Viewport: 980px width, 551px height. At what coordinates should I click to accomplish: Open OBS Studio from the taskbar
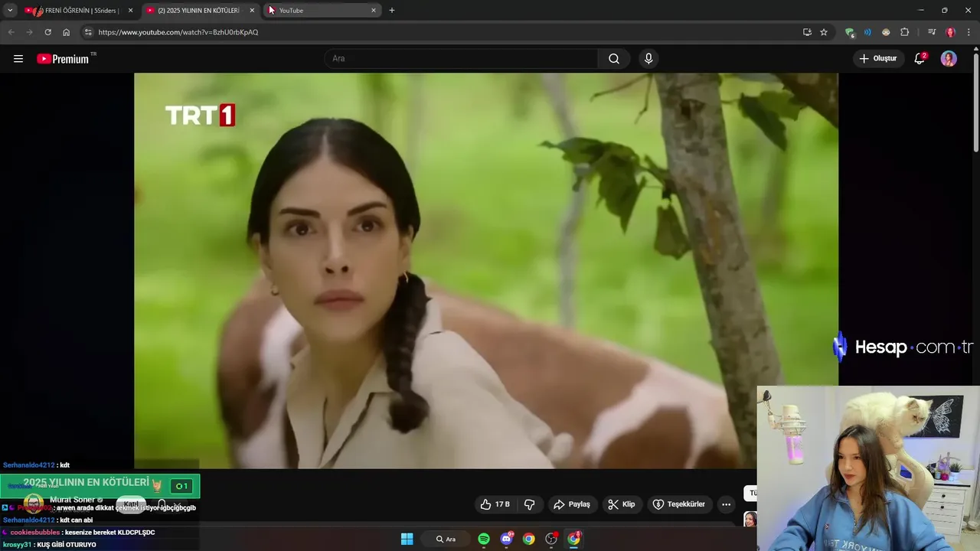coord(551,539)
